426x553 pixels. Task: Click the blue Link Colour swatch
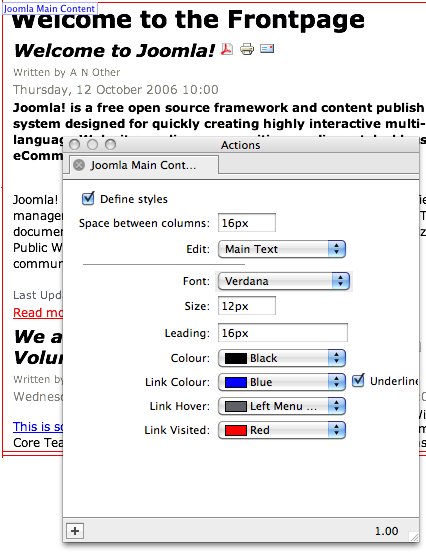[x=236, y=383]
